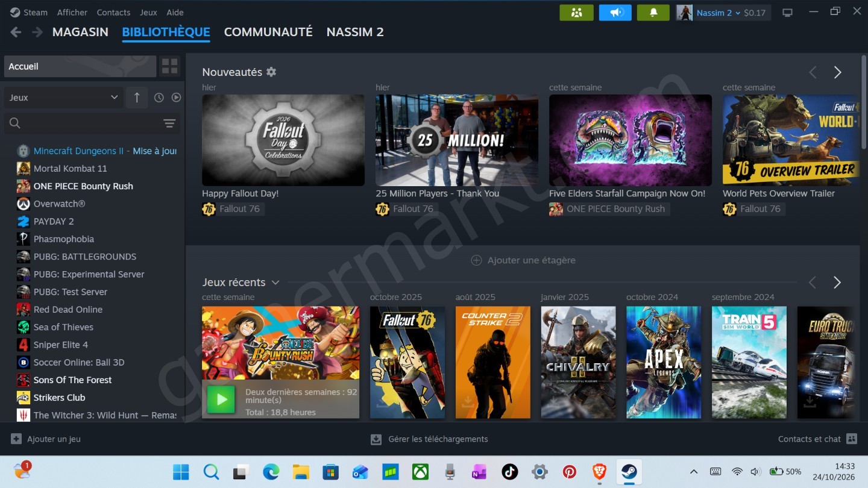This screenshot has height=488, width=868.
Task: Select the Counter-Strike 2 game cover
Action: (x=493, y=362)
